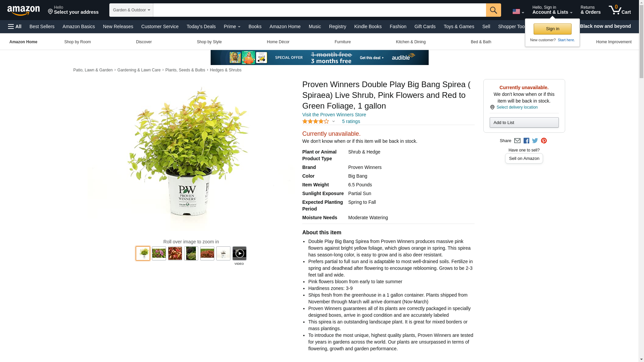
Task: Open the shopping cart icon
Action: point(620,10)
